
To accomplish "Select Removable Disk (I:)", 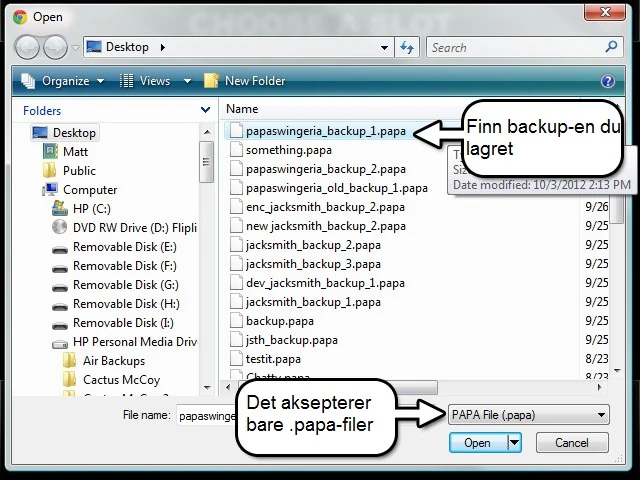I will click(x=113, y=323).
